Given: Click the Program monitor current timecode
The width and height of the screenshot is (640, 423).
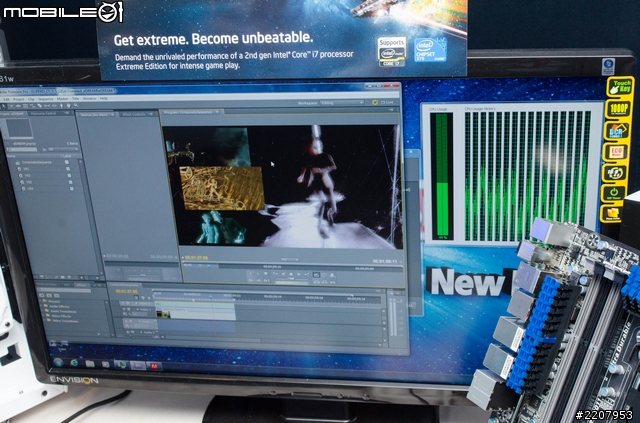Looking at the screenshot, I should point(196,258).
